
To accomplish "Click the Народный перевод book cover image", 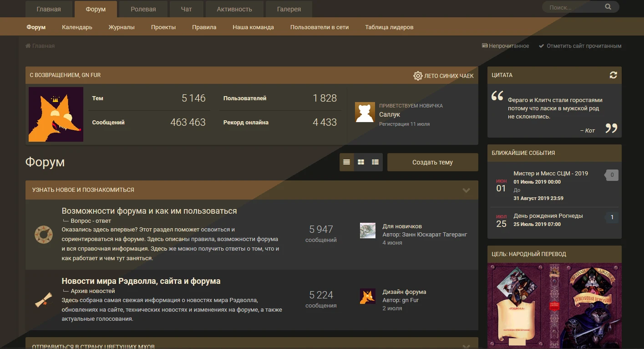I will [554, 305].
